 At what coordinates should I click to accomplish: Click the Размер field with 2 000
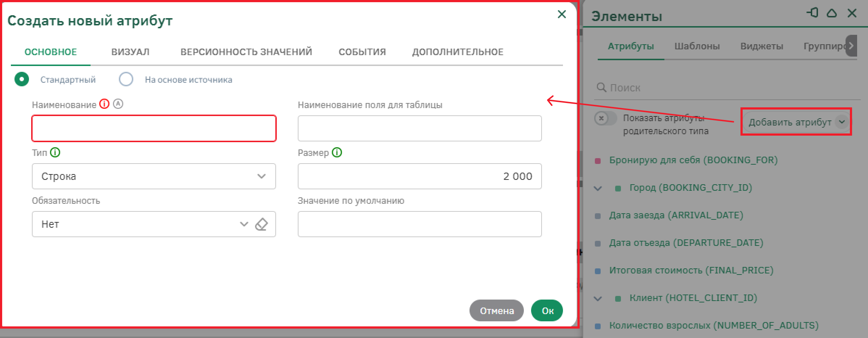420,176
